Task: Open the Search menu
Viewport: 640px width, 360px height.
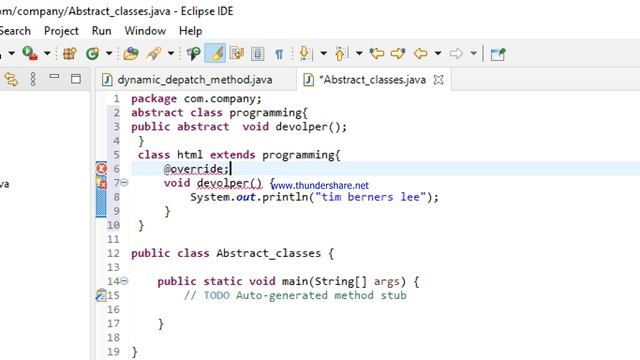Action: click(15, 31)
